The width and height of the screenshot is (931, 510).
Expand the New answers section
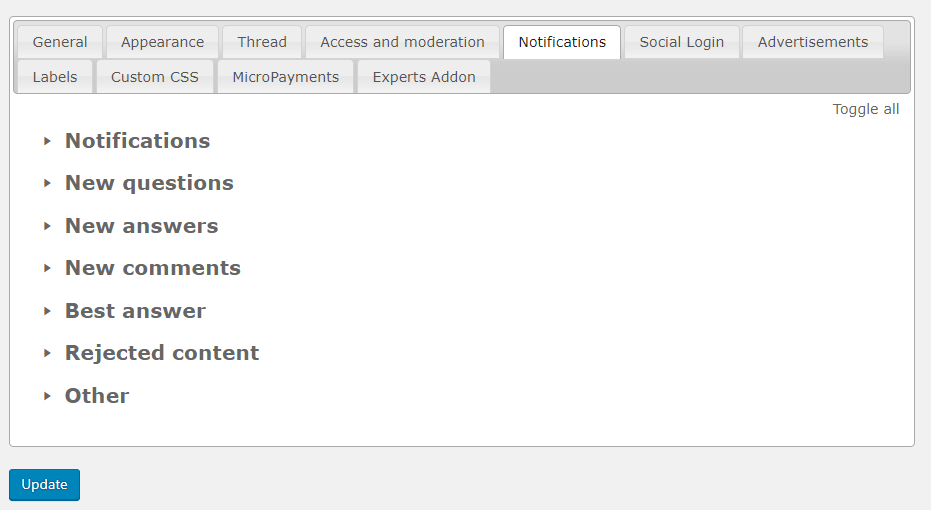click(141, 226)
